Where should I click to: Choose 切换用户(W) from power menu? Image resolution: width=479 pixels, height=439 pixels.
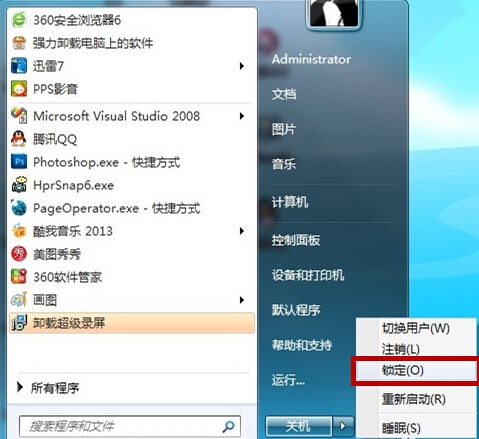point(416,329)
